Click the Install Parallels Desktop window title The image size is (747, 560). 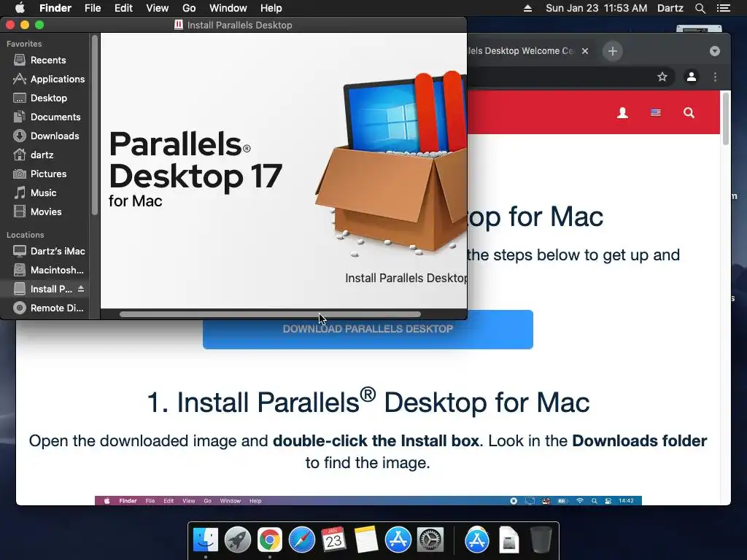pos(239,26)
